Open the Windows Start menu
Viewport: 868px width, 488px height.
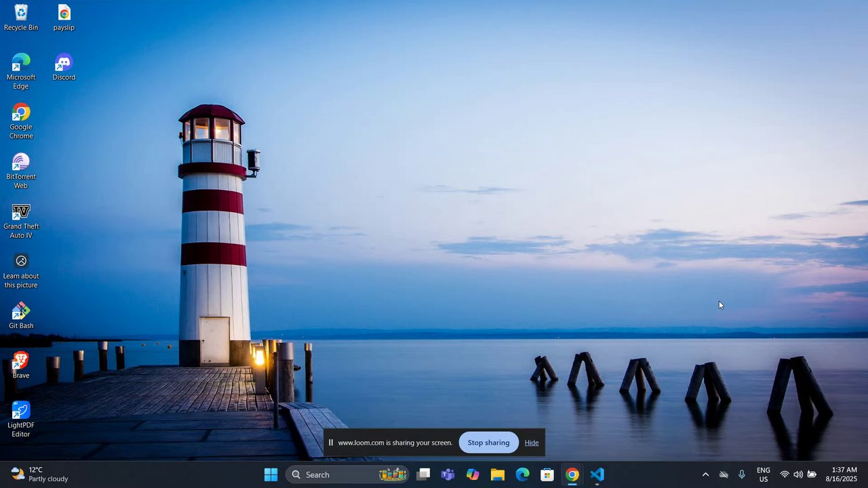tap(271, 474)
